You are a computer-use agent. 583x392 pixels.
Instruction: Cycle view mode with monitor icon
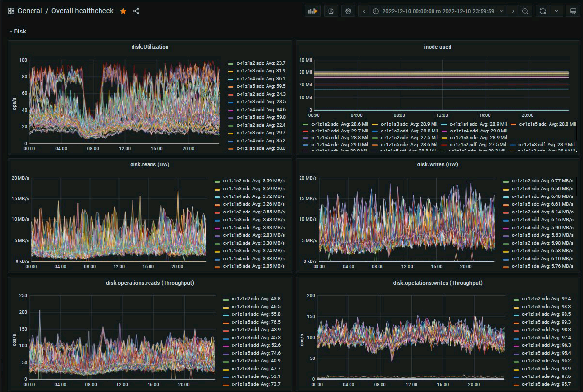point(573,11)
